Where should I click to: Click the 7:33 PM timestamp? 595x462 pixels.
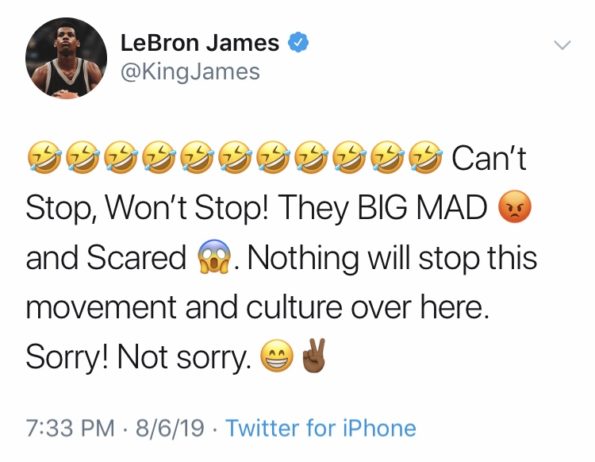(x=70, y=428)
